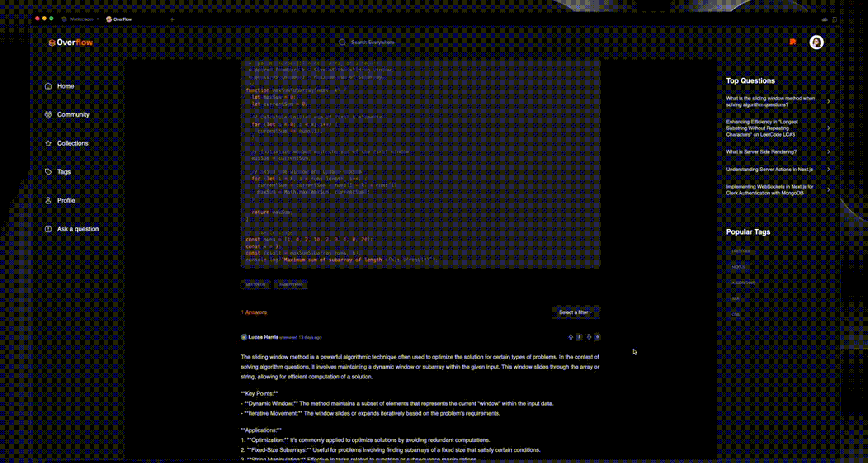Click ALGORITHMS tag below the code block
Image resolution: width=868 pixels, height=463 pixels.
pos(291,284)
